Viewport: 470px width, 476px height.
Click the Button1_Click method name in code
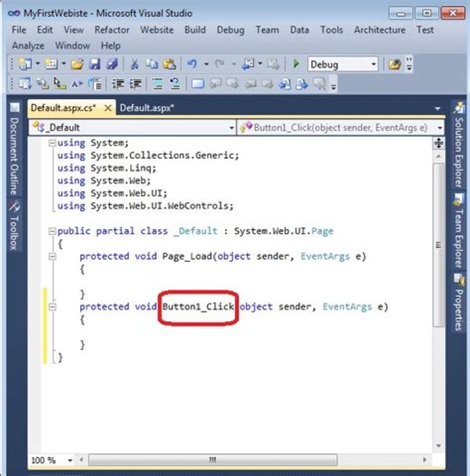(198, 307)
